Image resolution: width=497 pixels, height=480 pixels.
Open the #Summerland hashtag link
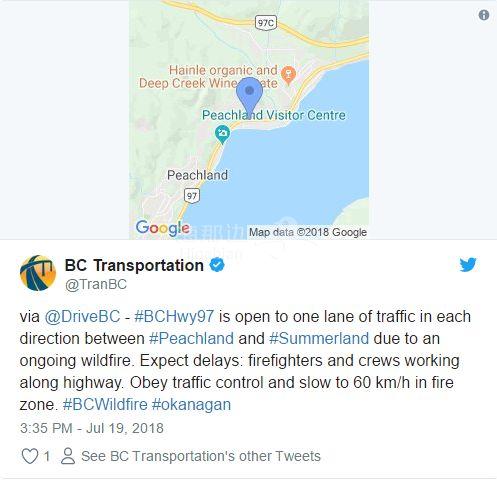click(319, 338)
